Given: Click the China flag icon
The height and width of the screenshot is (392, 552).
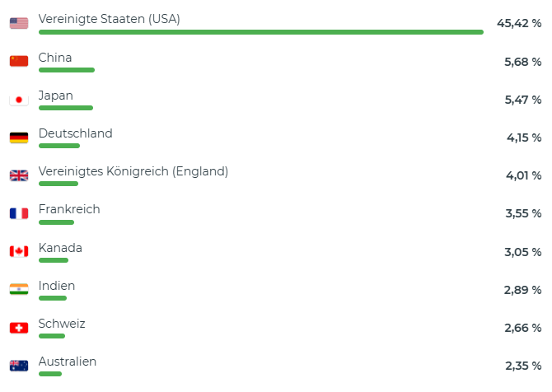Looking at the screenshot, I should point(19,61).
